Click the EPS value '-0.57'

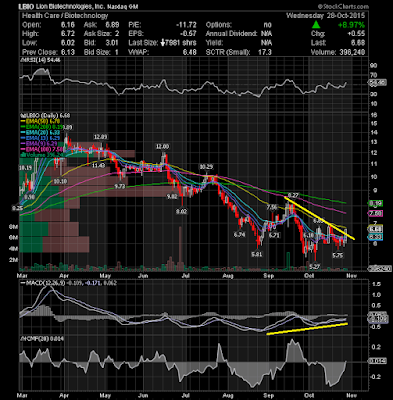click(188, 34)
